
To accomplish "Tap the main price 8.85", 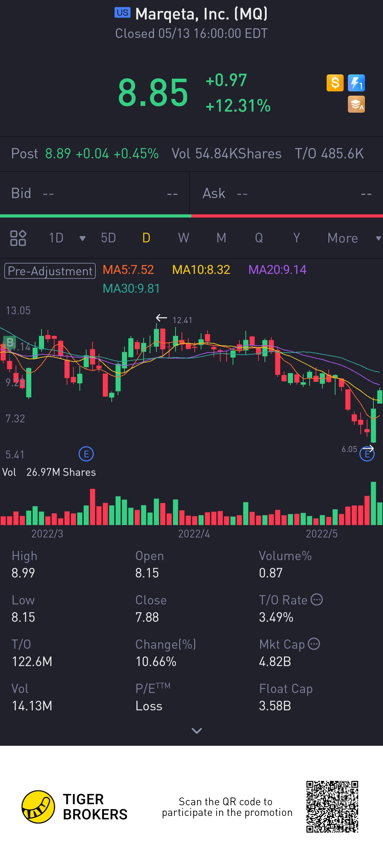I will pos(153,93).
